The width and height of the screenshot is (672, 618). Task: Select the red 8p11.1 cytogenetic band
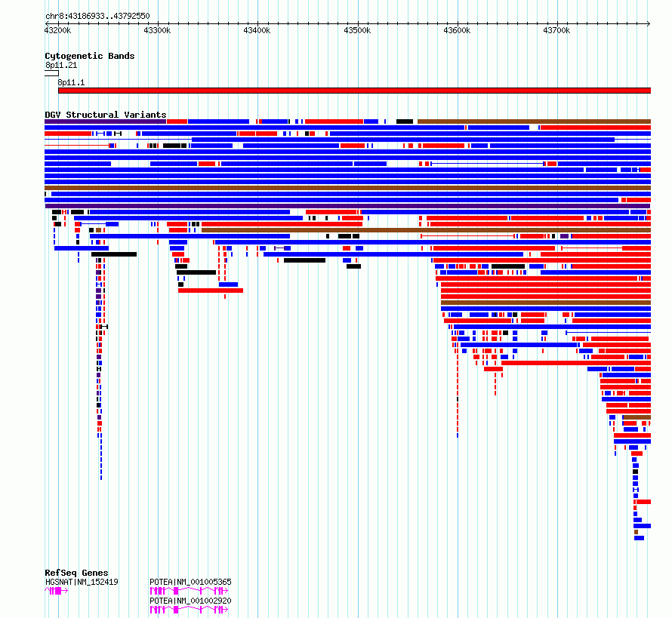354,91
